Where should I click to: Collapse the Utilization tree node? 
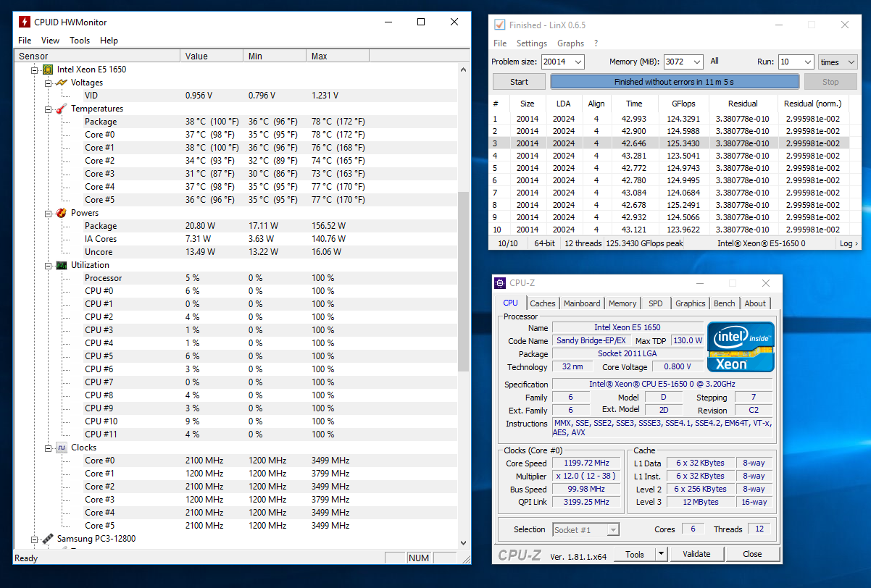49,265
